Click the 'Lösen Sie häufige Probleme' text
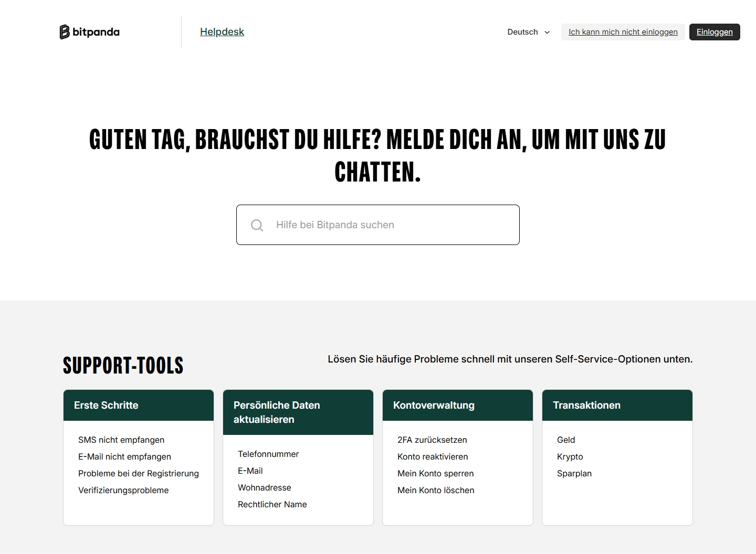This screenshot has height=554, width=756. tap(510, 359)
